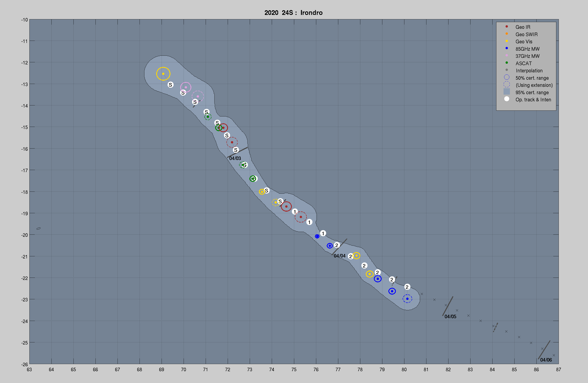The height and width of the screenshot is (383, 588).
Task: Click the small island outline at left edge
Action: coord(38,228)
